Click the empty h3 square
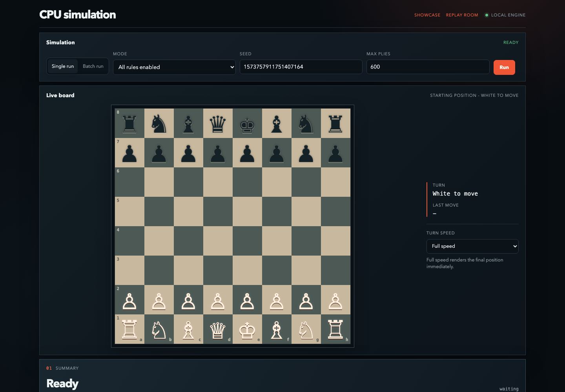Image resolution: width=565 pixels, height=392 pixels. click(335, 270)
